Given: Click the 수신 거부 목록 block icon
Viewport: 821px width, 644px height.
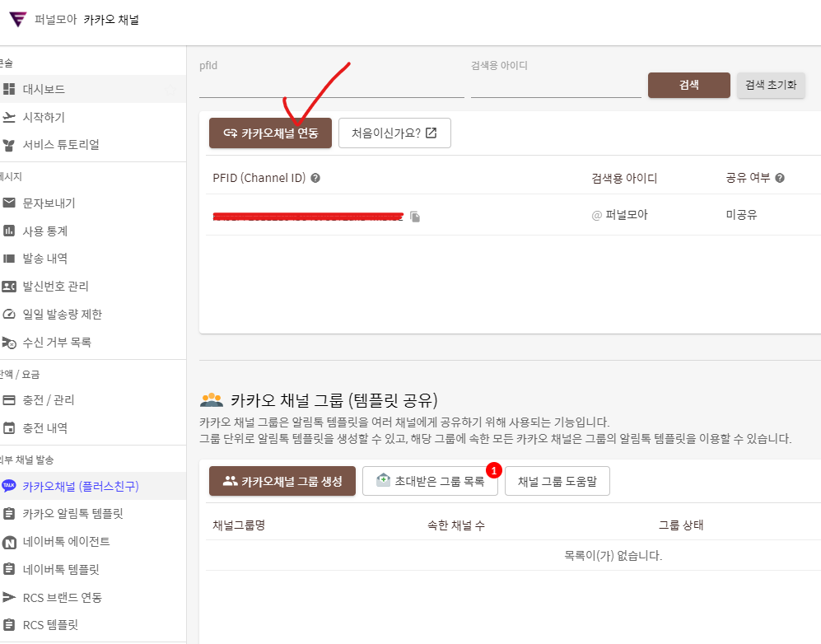Looking at the screenshot, I should [9, 343].
